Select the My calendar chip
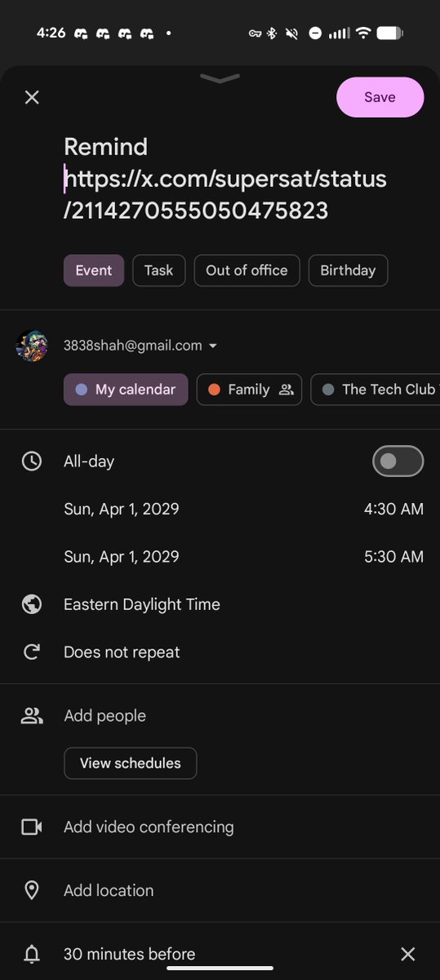 pyautogui.click(x=126, y=390)
